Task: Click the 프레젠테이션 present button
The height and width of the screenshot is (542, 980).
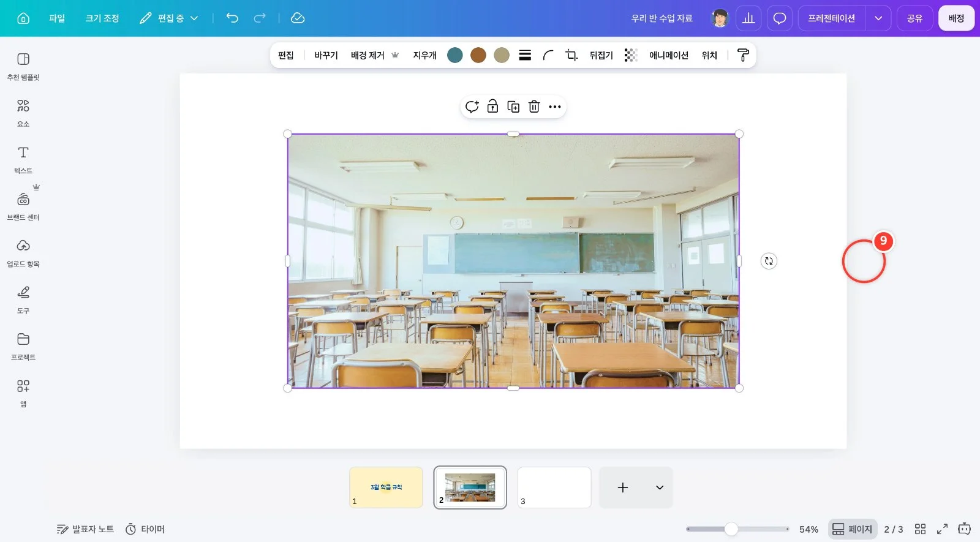Action: 831,18
